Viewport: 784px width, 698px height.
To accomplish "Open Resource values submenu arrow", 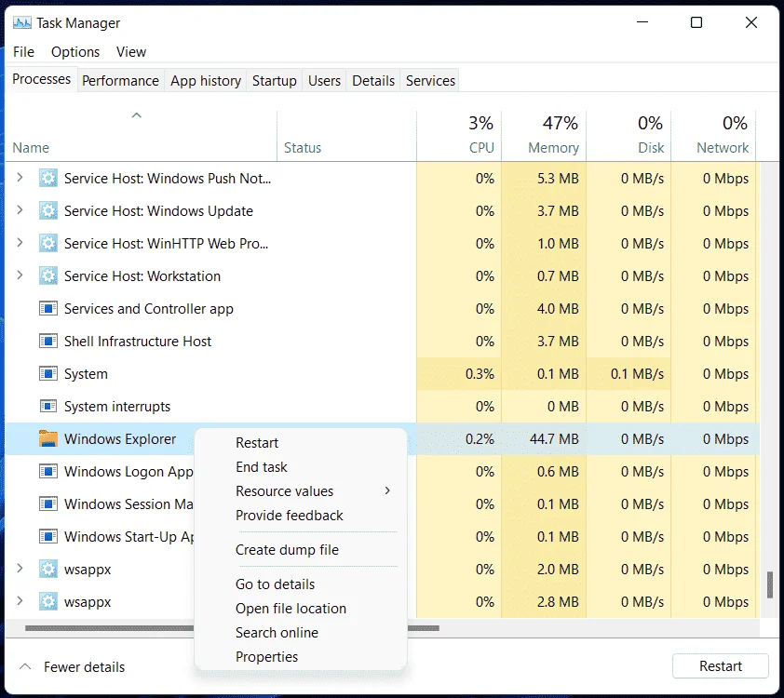I will click(x=387, y=490).
